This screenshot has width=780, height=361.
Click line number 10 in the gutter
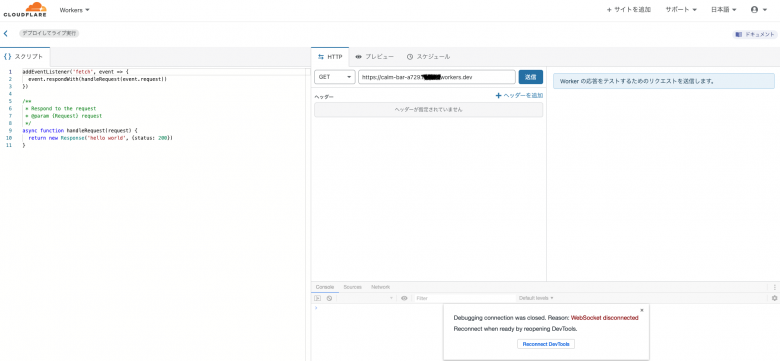tap(8, 138)
